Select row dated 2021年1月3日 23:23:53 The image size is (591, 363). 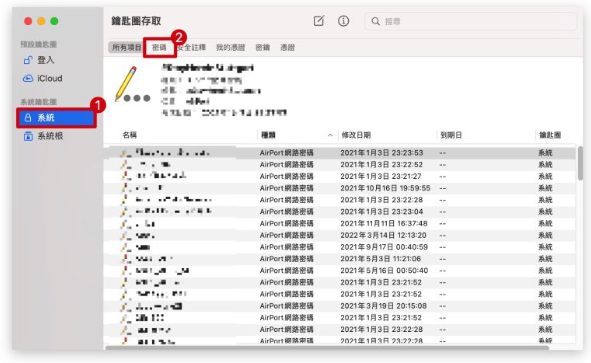click(x=339, y=153)
